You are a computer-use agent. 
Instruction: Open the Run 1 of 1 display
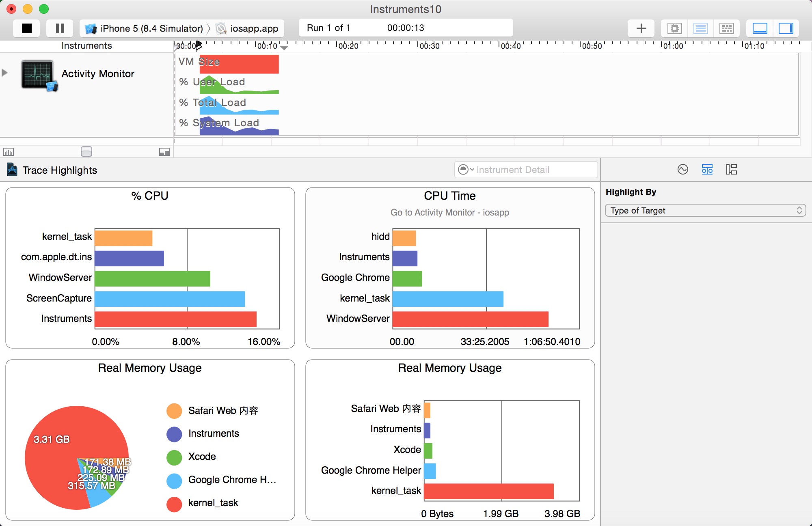pyautogui.click(x=328, y=28)
